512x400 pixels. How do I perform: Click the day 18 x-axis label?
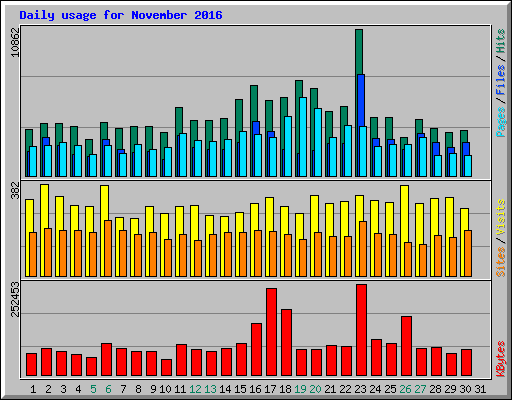click(285, 389)
